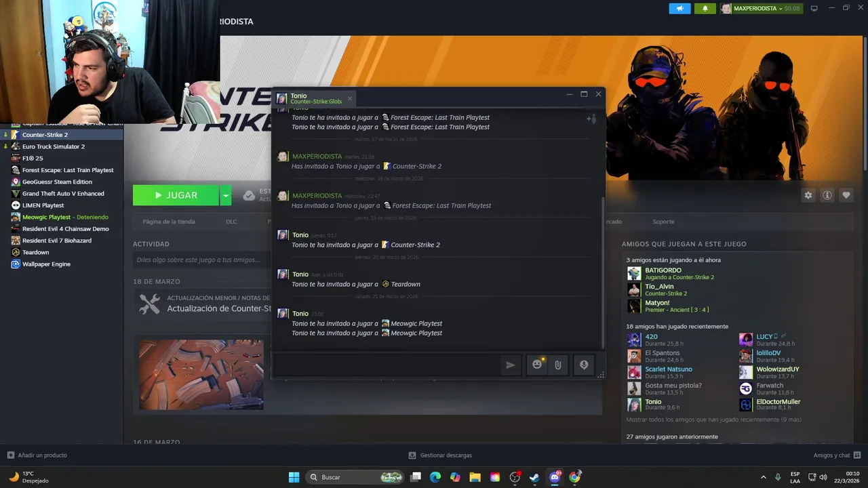
Task: Select F1 25 in library list
Action: 62,158
